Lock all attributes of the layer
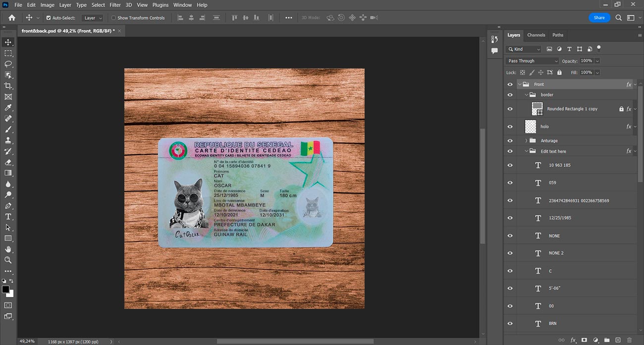The width and height of the screenshot is (644, 345). (559, 72)
